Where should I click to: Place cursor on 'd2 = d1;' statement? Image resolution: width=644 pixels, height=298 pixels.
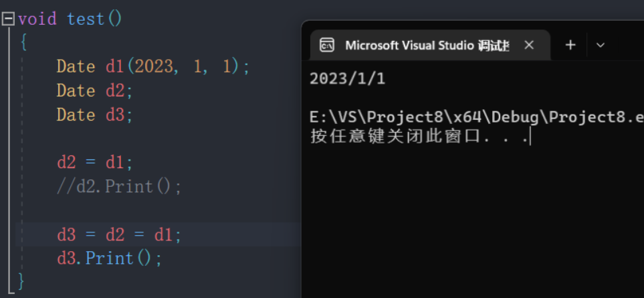point(94,162)
